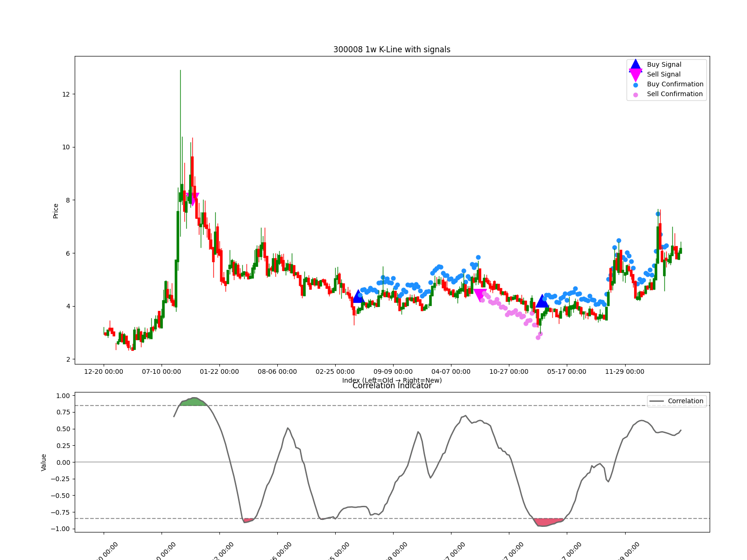The height and width of the screenshot is (560, 747).
Task: Click the gray Correlation line sample in legend
Action: 657,401
